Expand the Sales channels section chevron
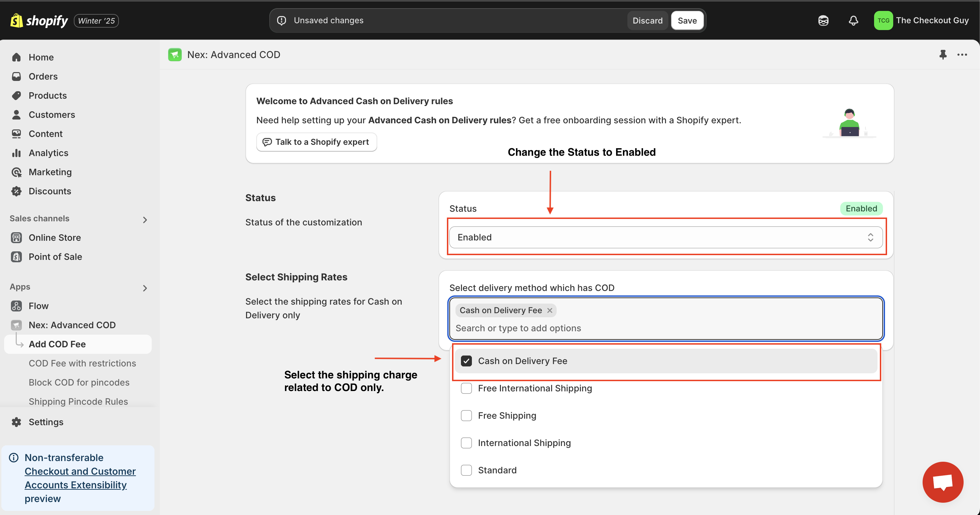The width and height of the screenshot is (980, 515). 145,219
